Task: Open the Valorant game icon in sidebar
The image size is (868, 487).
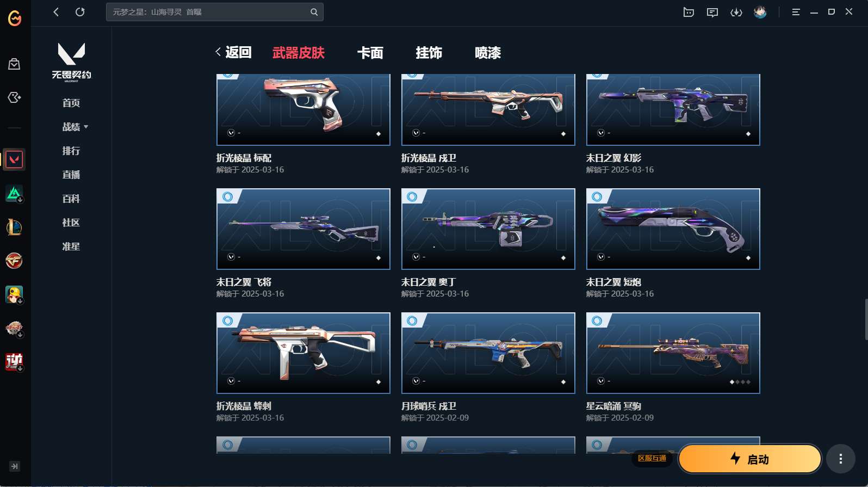Action: point(14,159)
